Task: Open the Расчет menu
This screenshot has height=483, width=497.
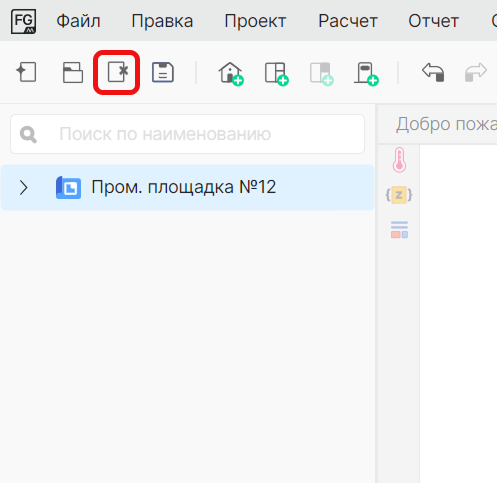Action: point(348,21)
